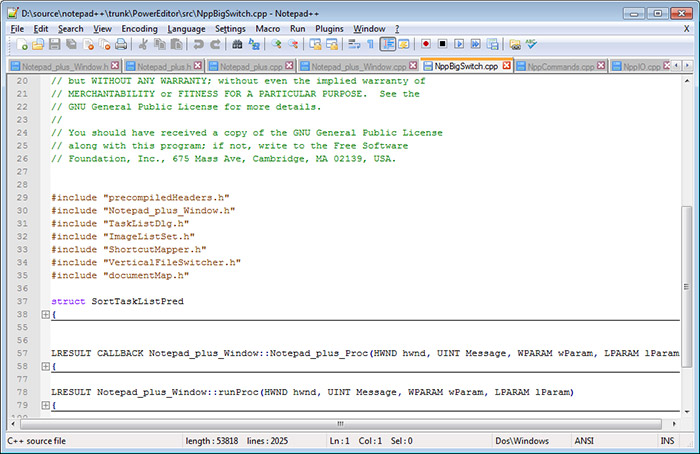700x454 pixels.
Task: Close the NppBigSwitch.cpp tab
Action: point(507,66)
